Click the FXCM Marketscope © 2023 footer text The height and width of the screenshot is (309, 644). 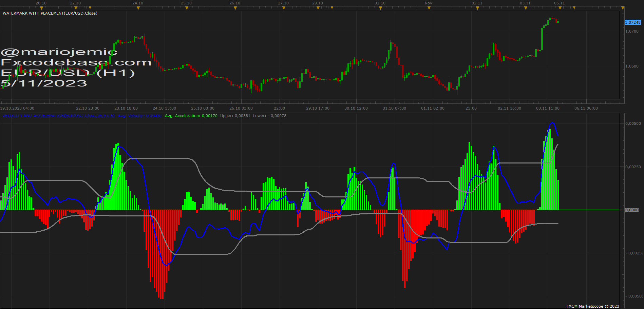click(593, 306)
